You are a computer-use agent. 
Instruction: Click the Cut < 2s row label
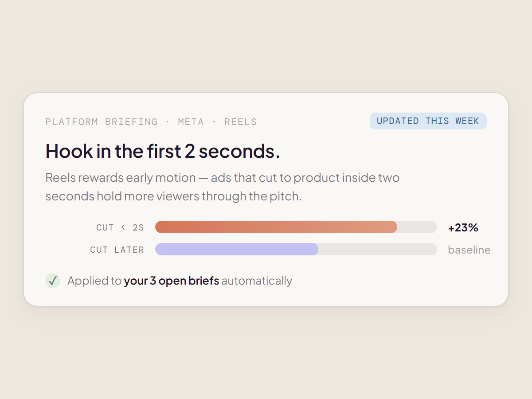tap(120, 227)
